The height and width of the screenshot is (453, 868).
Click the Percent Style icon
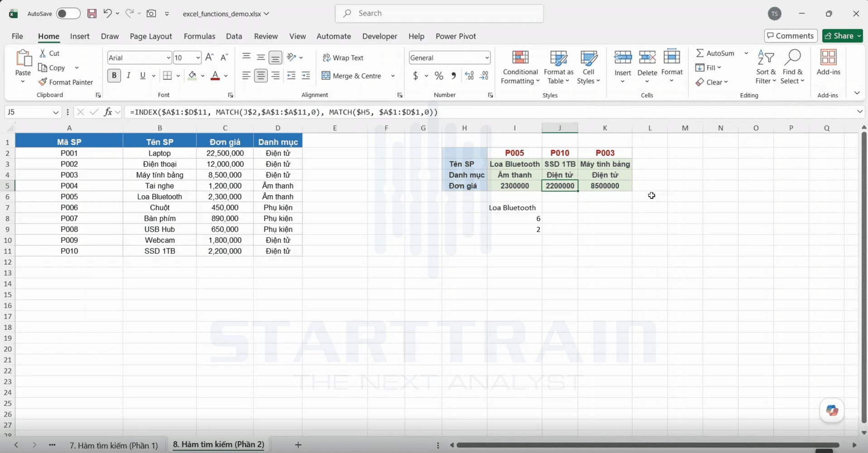tap(439, 76)
